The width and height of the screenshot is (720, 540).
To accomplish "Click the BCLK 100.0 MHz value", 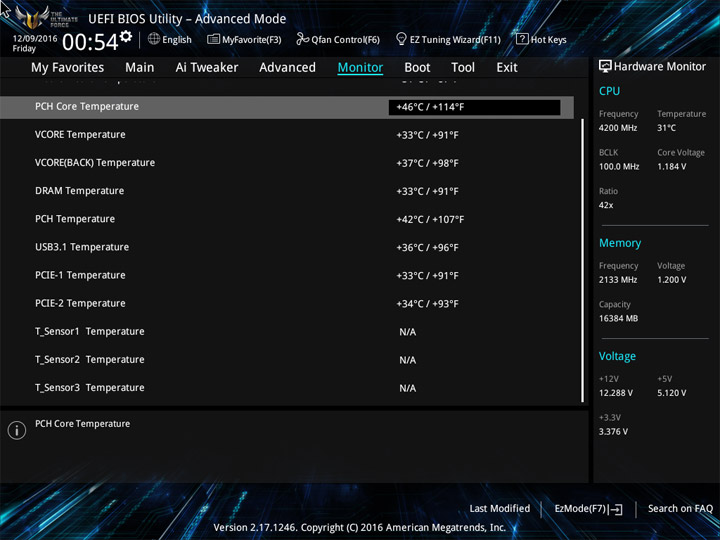I will [619, 167].
